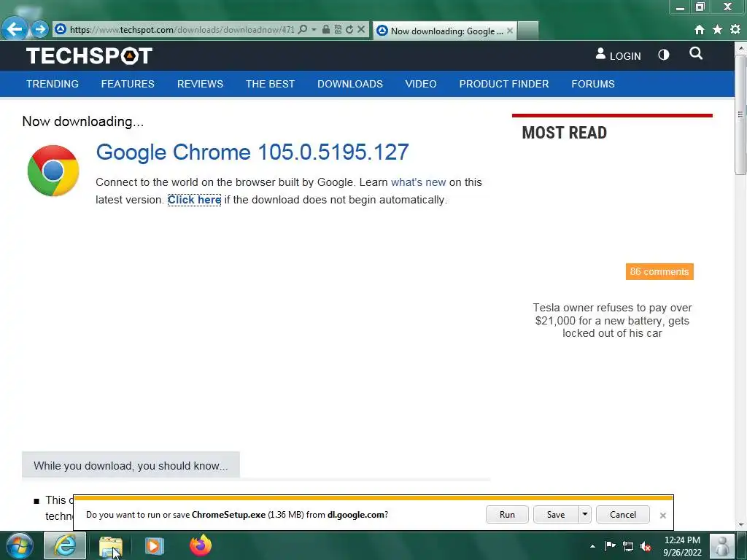Show hidden system tray icons
The image size is (747, 560).
(592, 546)
